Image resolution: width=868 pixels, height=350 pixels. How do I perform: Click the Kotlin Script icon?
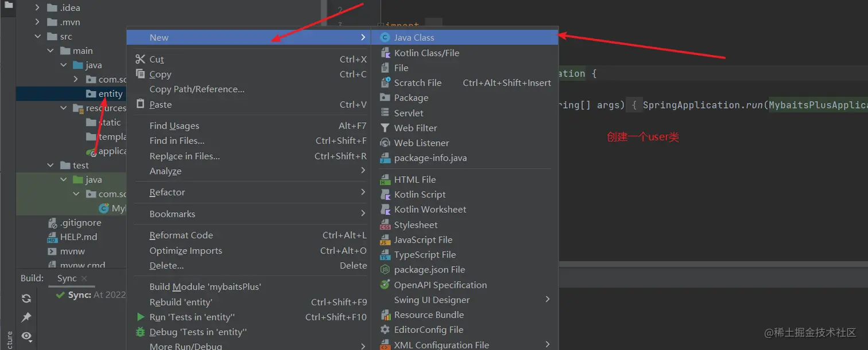(385, 195)
